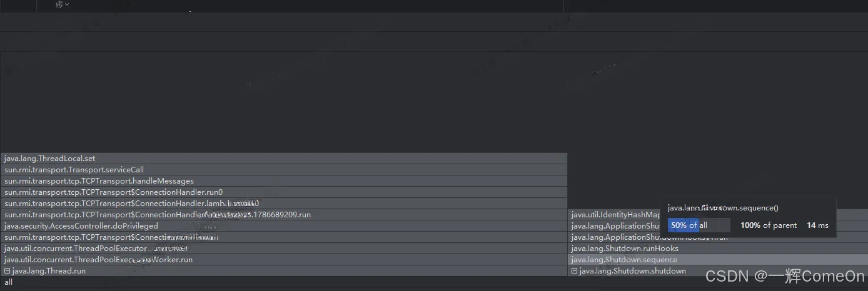Collapse the java.lang.Shutdown.shutdown frame
This screenshot has height=291, width=868.
(574, 271)
